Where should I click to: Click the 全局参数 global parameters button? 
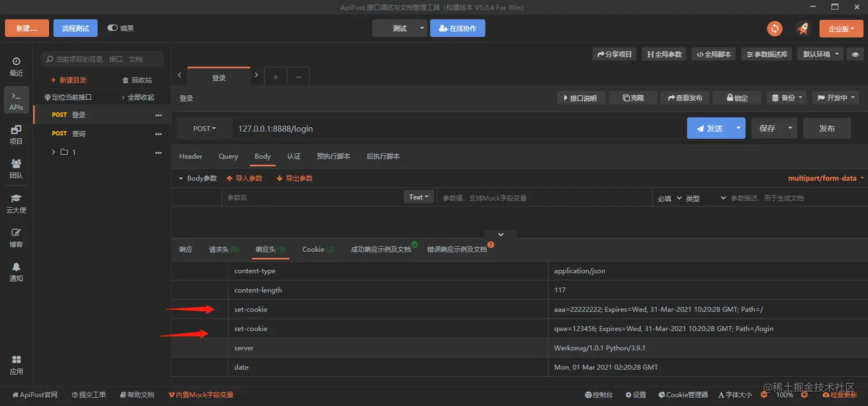tap(665, 54)
